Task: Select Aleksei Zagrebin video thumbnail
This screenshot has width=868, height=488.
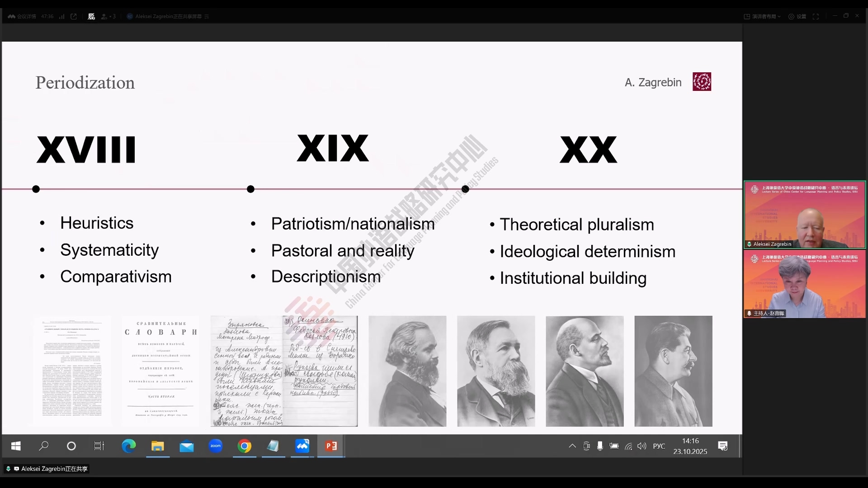Action: tap(805, 215)
